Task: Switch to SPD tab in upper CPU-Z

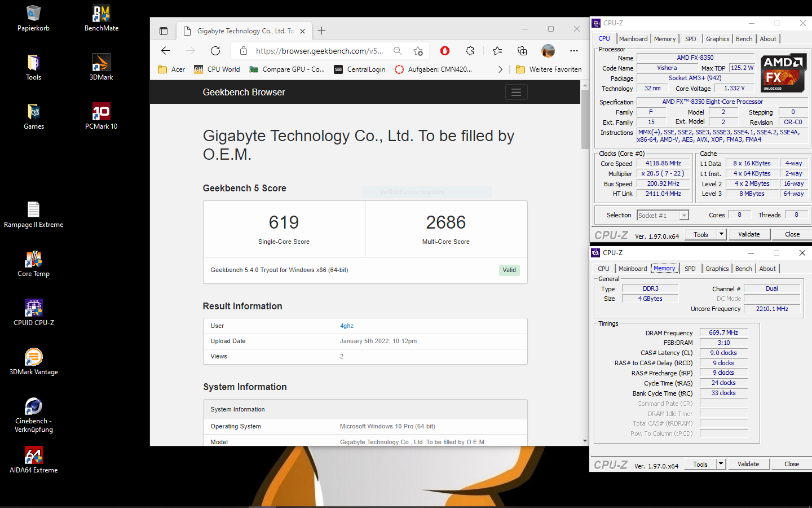Action: (x=691, y=39)
